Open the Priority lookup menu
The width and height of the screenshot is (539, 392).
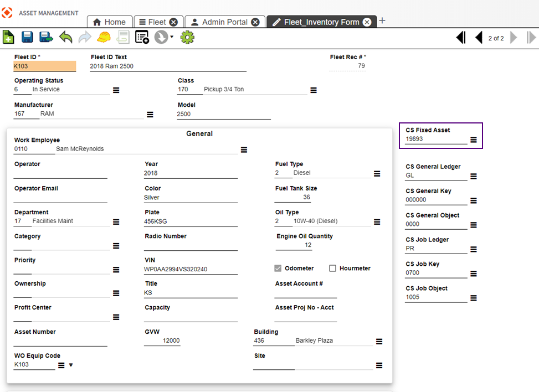click(116, 270)
